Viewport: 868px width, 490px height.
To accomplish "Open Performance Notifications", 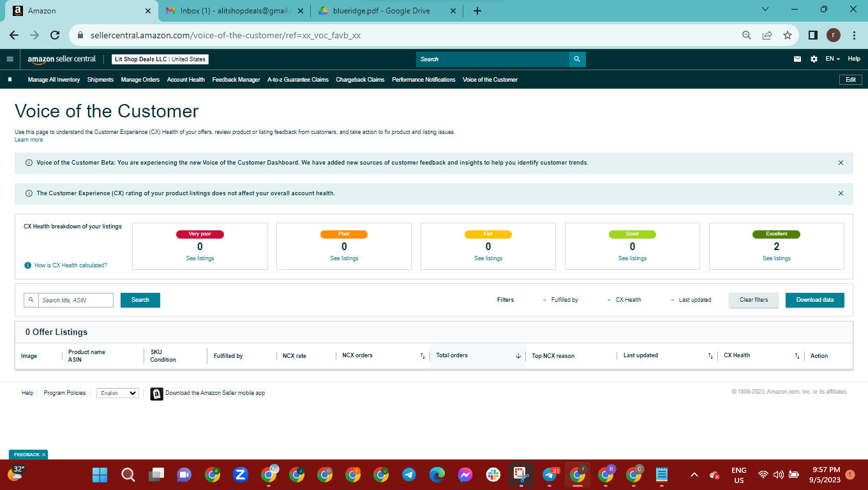I will [424, 80].
